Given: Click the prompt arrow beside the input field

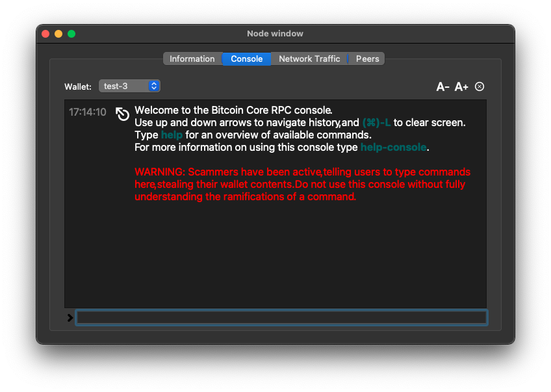Looking at the screenshot, I should 69,318.
